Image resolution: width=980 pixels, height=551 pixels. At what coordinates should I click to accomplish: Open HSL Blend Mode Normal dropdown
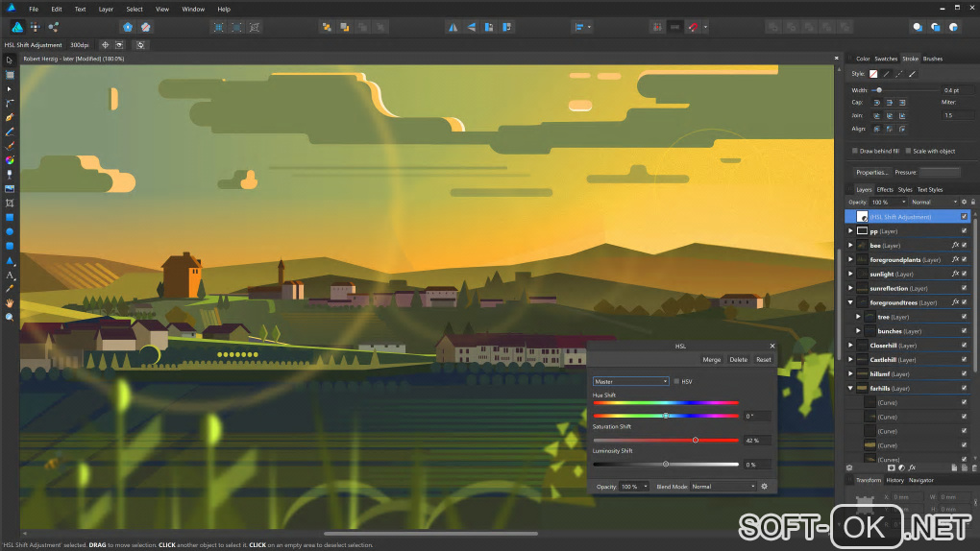(723, 486)
